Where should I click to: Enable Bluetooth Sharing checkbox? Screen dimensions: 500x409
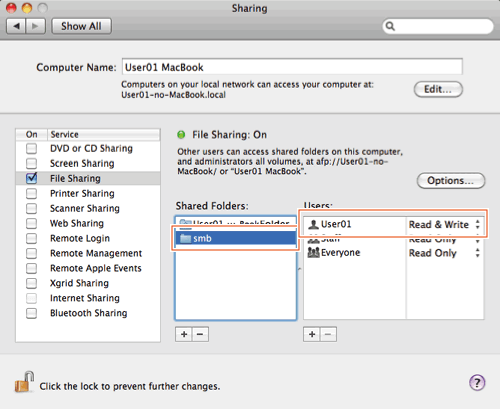click(x=31, y=313)
